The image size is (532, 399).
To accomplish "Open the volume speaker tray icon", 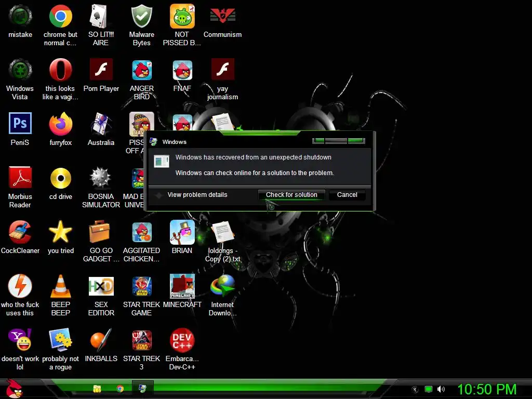I will click(441, 390).
